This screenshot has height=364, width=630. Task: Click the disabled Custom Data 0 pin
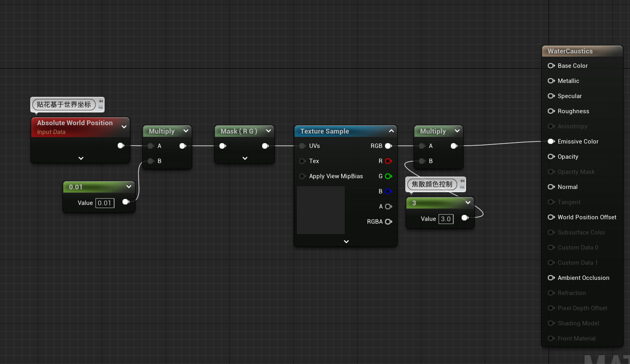pos(551,248)
